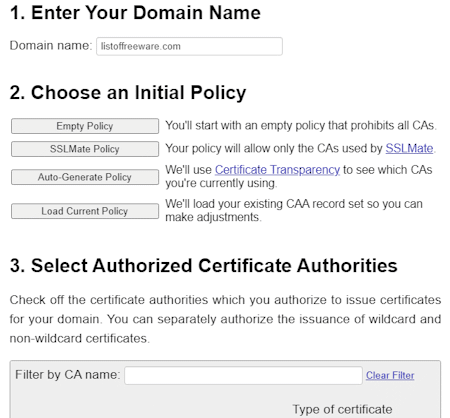The image size is (450, 418).
Task: Follow the Certificate Transparency link
Action: [x=277, y=170]
